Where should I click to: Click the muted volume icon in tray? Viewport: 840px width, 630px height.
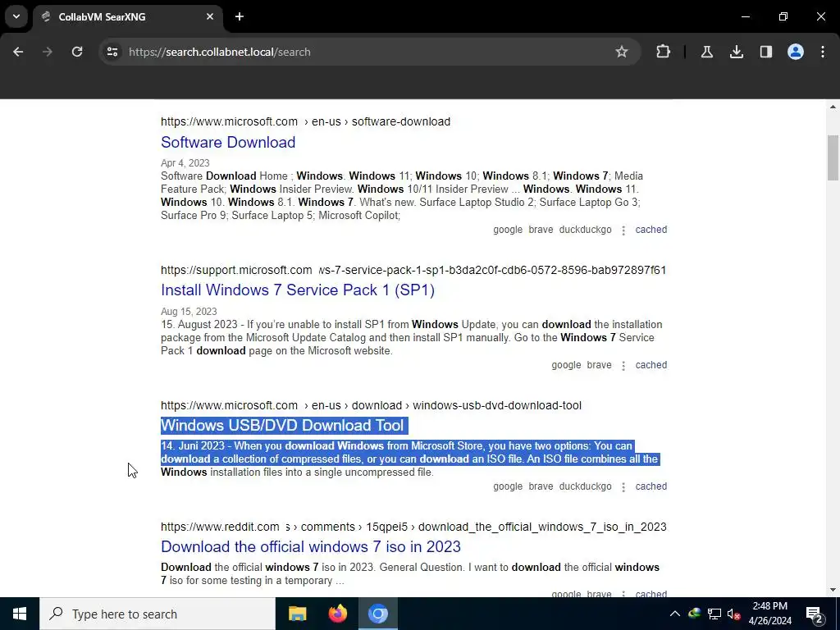(733, 614)
